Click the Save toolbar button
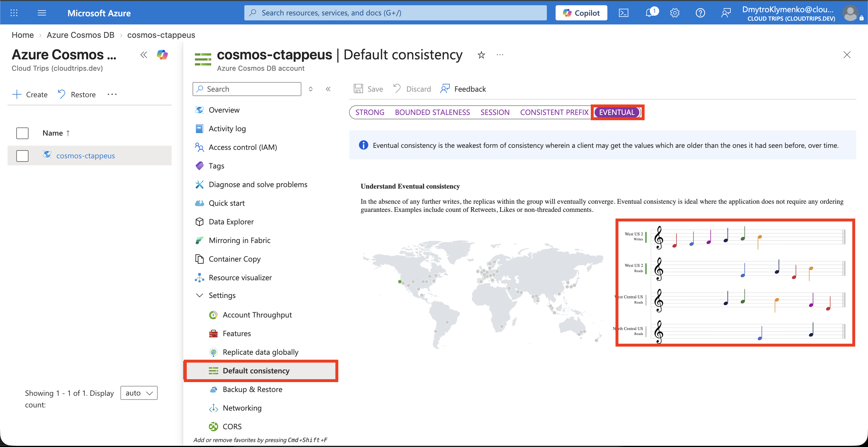The image size is (868, 447). (368, 89)
